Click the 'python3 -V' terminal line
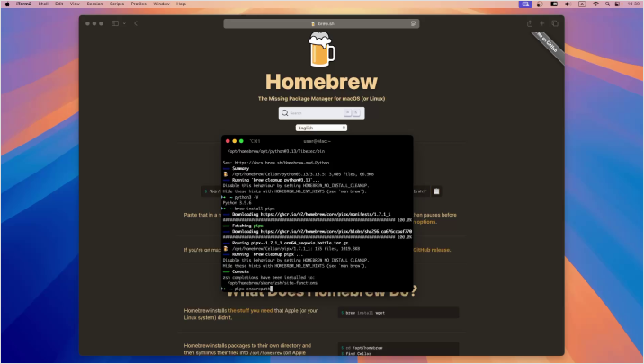644x364 pixels. coord(246,197)
